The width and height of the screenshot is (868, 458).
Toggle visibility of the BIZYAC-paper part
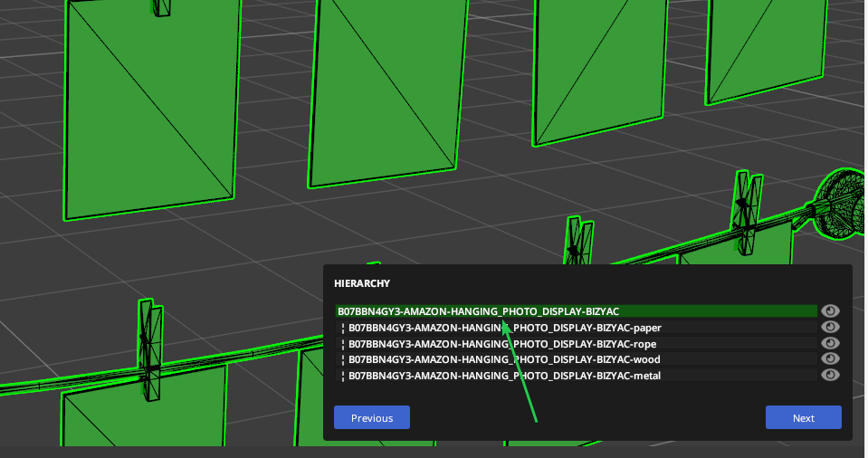pos(830,327)
